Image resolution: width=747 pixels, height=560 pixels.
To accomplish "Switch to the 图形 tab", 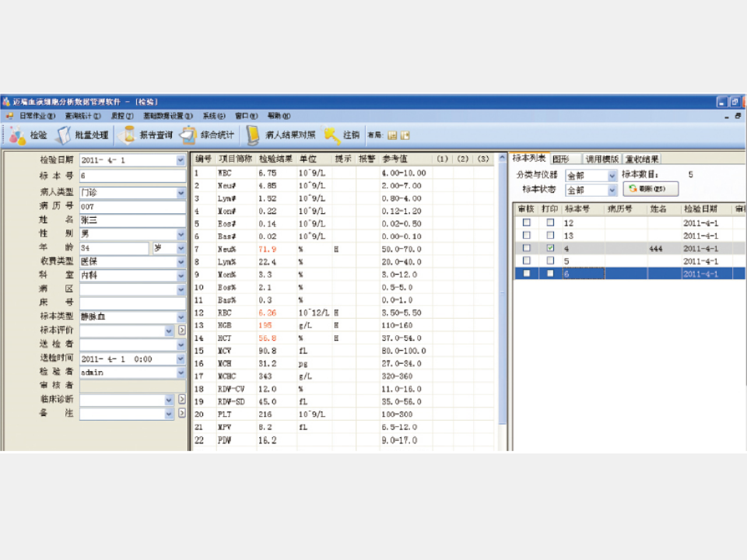I will coord(562,159).
